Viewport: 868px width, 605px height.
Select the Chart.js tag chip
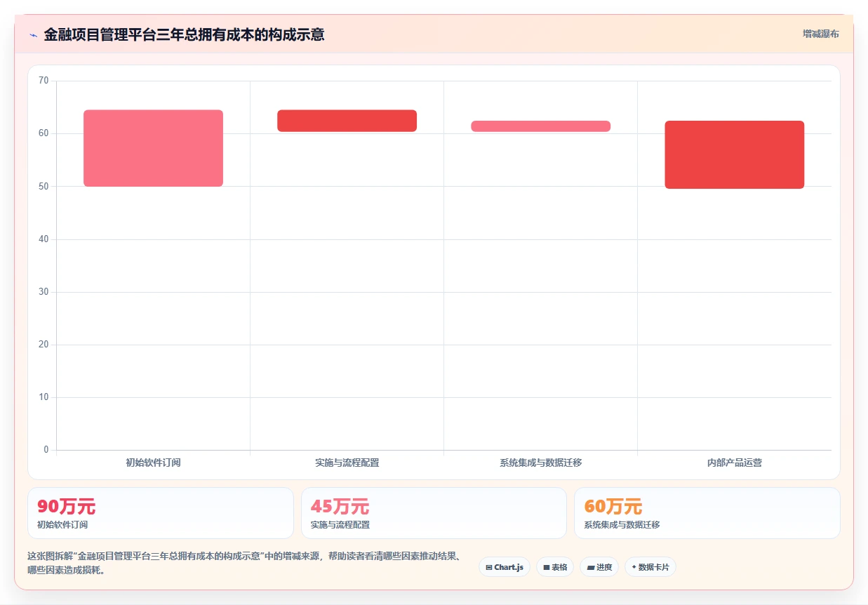pos(505,567)
